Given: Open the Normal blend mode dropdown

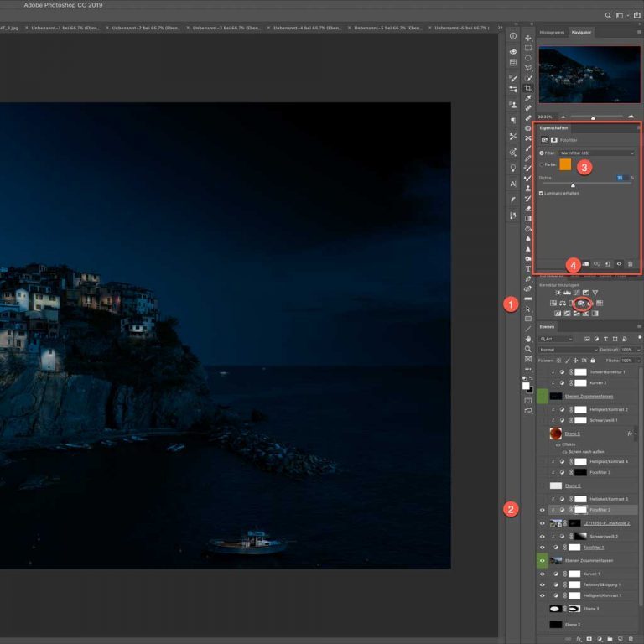Looking at the screenshot, I should (x=568, y=350).
